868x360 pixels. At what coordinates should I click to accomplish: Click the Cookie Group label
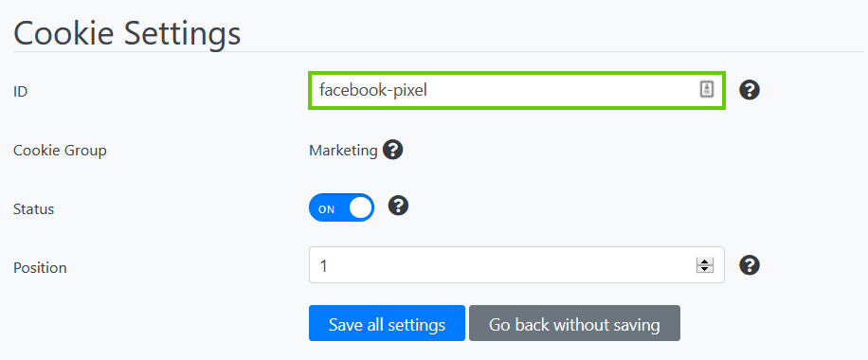point(60,150)
